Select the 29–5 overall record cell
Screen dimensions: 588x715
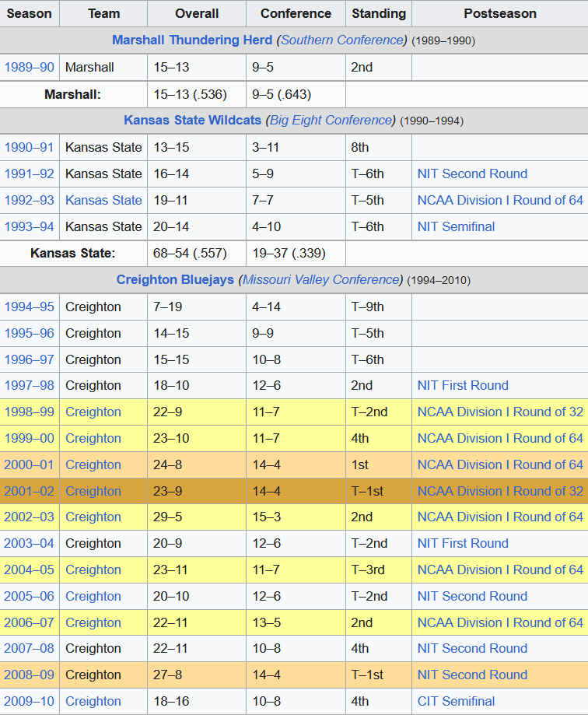(x=197, y=517)
